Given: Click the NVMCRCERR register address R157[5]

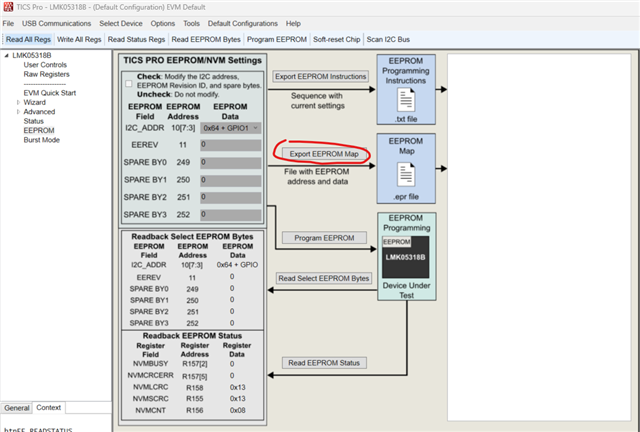Looking at the screenshot, I should tap(194, 376).
